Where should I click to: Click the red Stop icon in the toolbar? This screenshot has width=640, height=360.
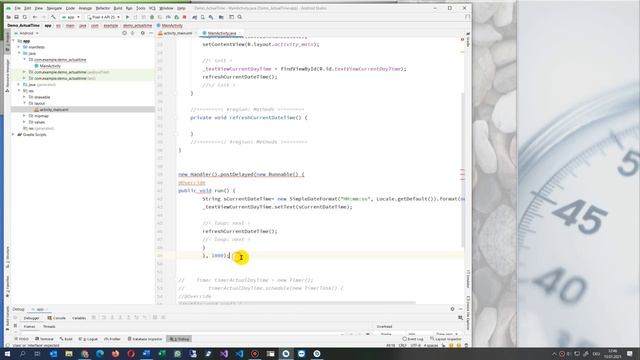[x=184, y=17]
